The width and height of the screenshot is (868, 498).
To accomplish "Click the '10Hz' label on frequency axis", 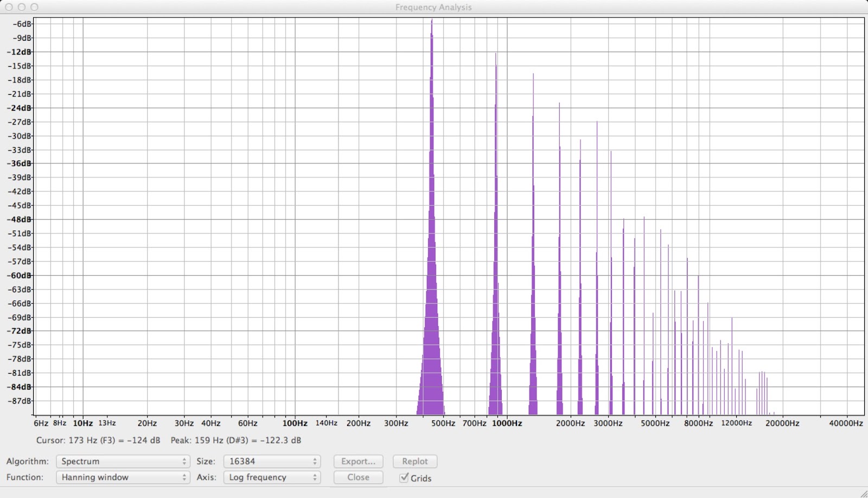I will (83, 423).
